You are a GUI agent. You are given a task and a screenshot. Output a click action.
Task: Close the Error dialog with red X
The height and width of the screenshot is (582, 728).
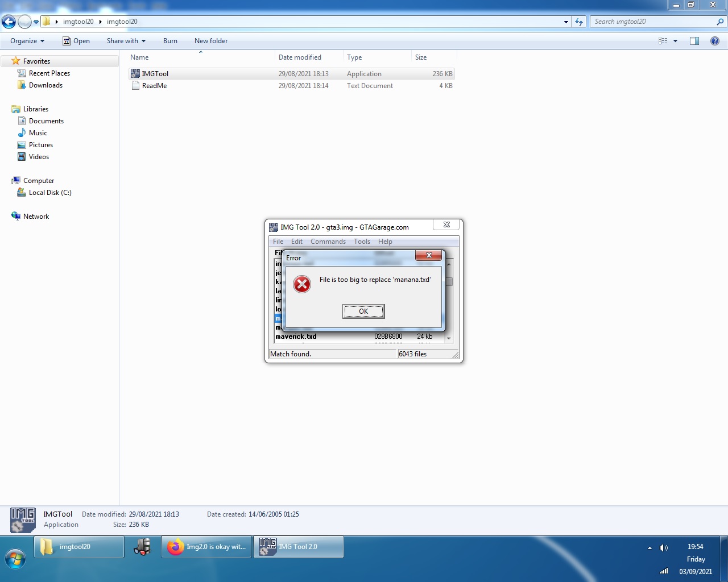tap(429, 255)
